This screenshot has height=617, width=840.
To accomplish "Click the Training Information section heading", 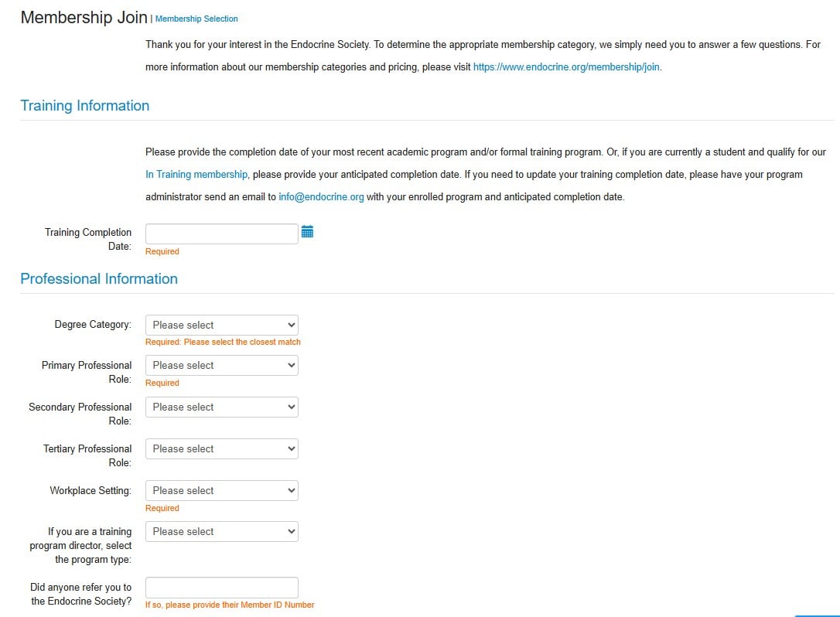I will [85, 106].
